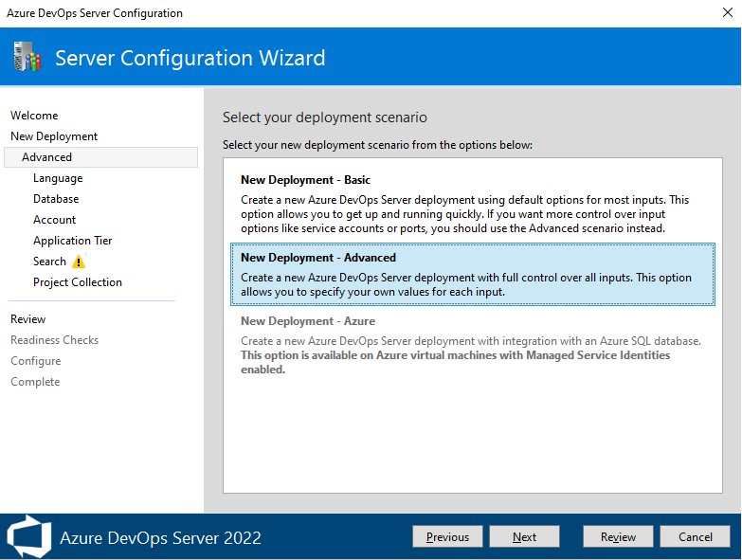Cancel the configuration wizard
Viewport: 742px width, 560px height.
(x=696, y=537)
